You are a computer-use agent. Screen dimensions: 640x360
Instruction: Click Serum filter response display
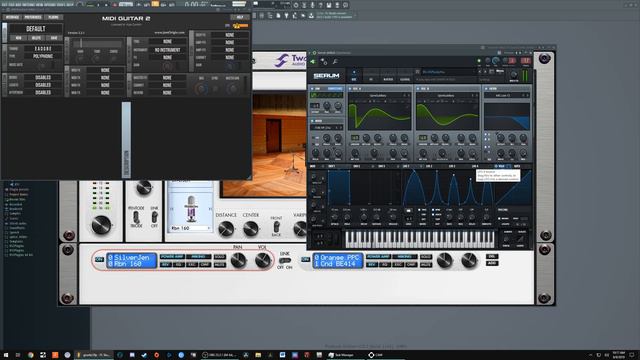pos(507,116)
